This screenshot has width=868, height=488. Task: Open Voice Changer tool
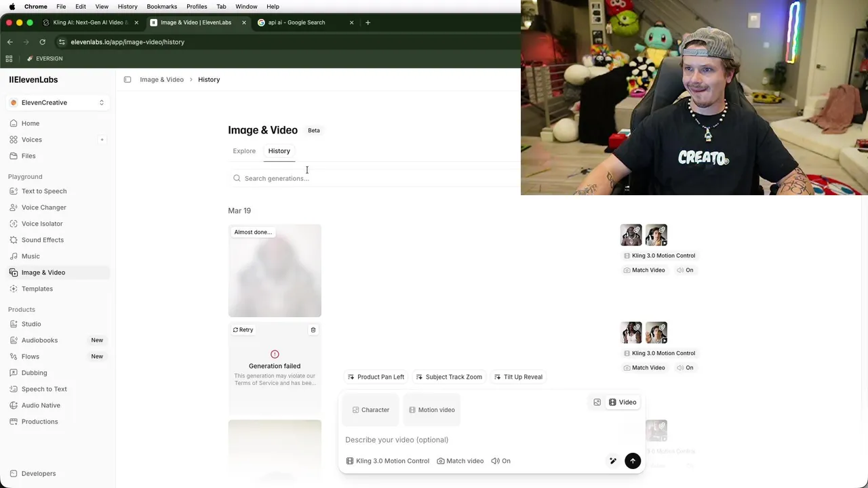click(43, 207)
